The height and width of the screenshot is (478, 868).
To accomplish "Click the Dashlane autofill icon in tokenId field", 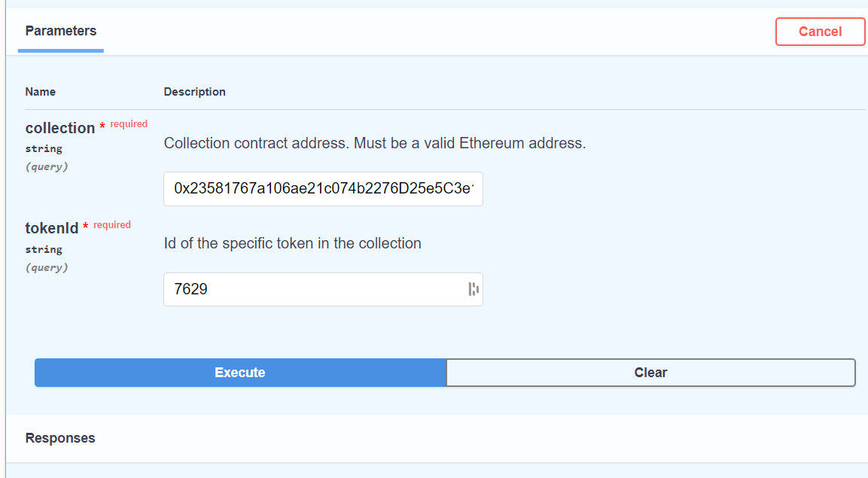I will pos(473,289).
